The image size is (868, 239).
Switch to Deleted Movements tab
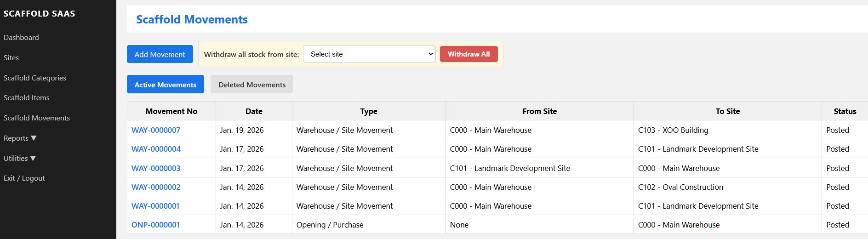252,85
